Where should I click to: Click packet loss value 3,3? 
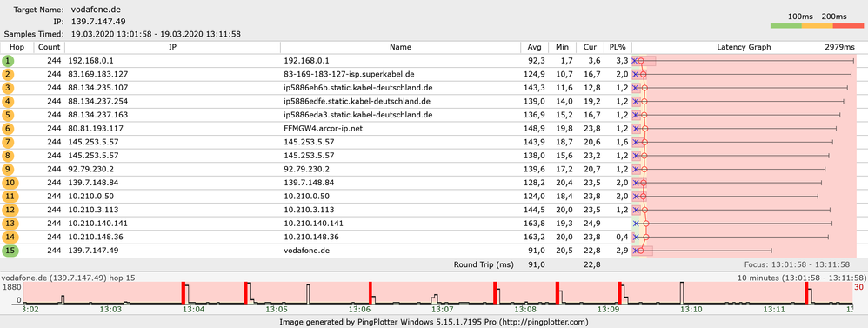pos(622,61)
